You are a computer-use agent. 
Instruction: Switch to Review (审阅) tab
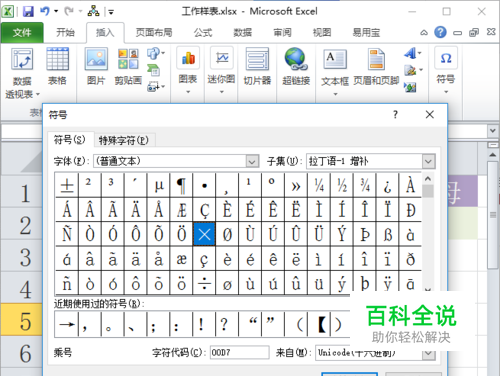282,33
